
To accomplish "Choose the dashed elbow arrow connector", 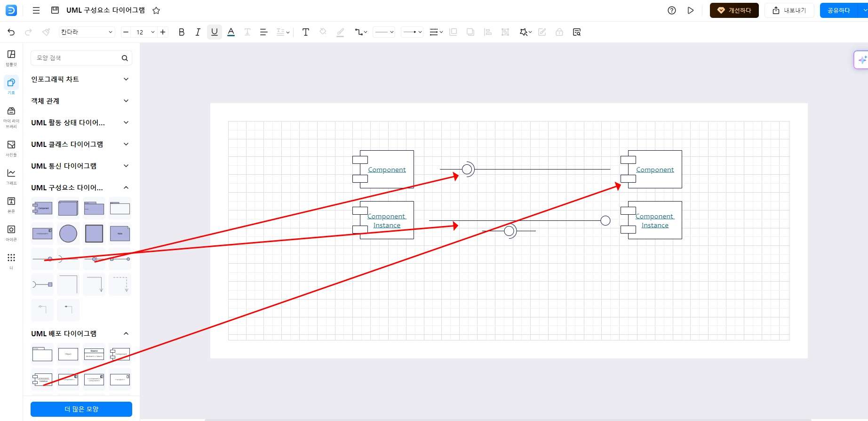I will (x=120, y=284).
